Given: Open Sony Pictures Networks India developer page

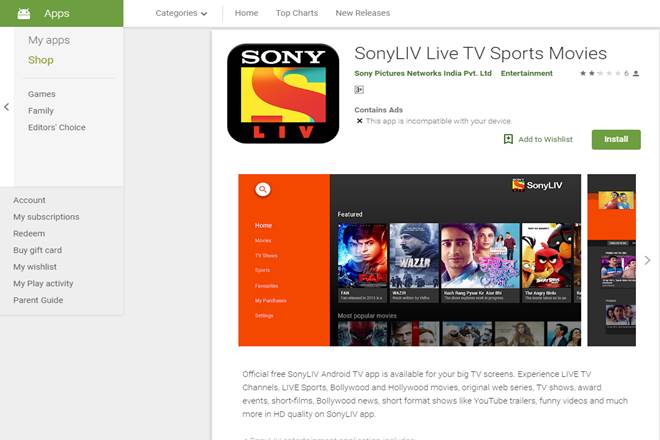Looking at the screenshot, I should tap(423, 73).
